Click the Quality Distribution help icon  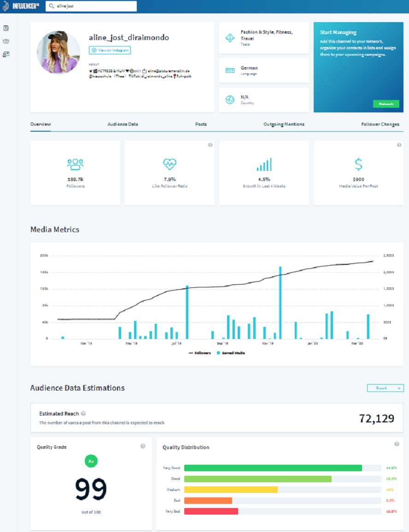(397, 444)
